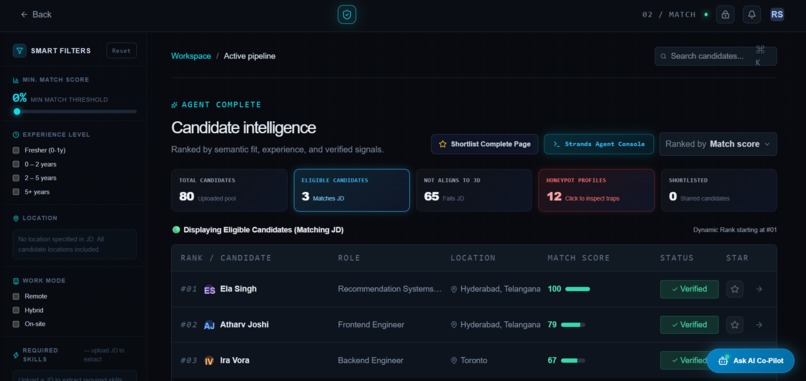Click the Status column header
806x381 pixels.
[x=676, y=258]
